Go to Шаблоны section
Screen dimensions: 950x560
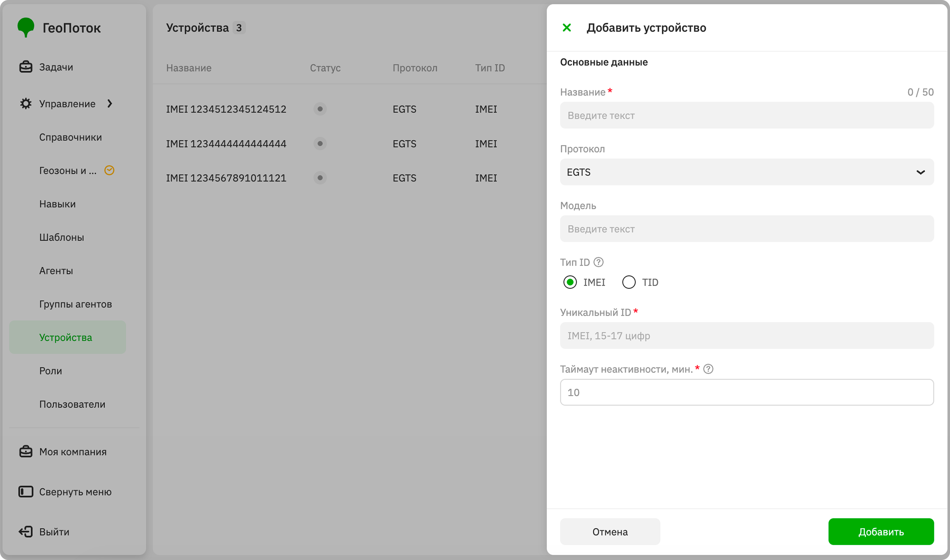[62, 237]
